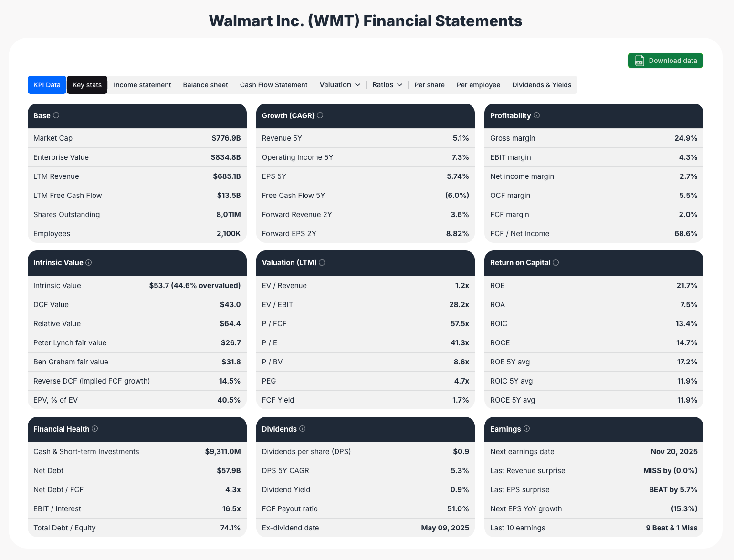Click the info icon beside Financial Health
The height and width of the screenshot is (560, 734).
pyautogui.click(x=95, y=428)
